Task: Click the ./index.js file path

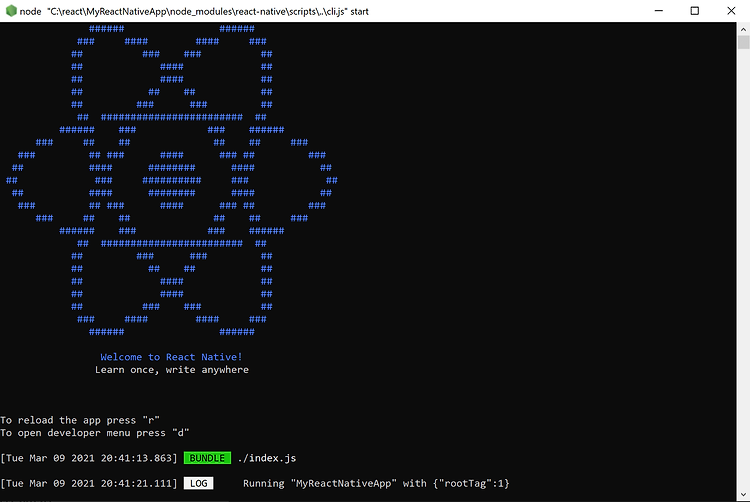Action: 267,458
